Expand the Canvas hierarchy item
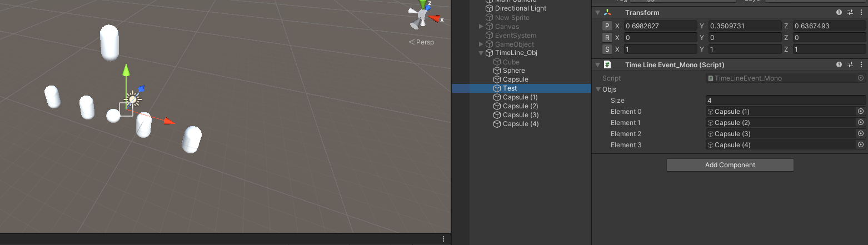 pos(481,27)
